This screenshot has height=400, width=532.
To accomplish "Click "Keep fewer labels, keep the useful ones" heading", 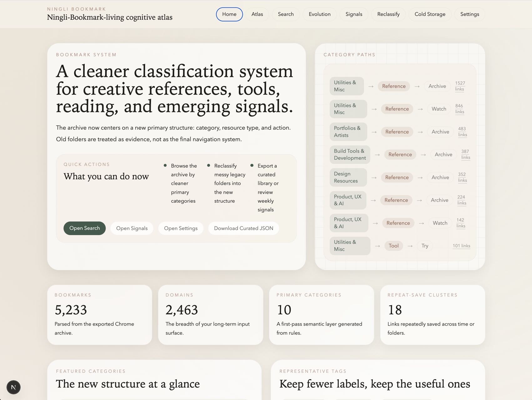I will click(x=375, y=384).
